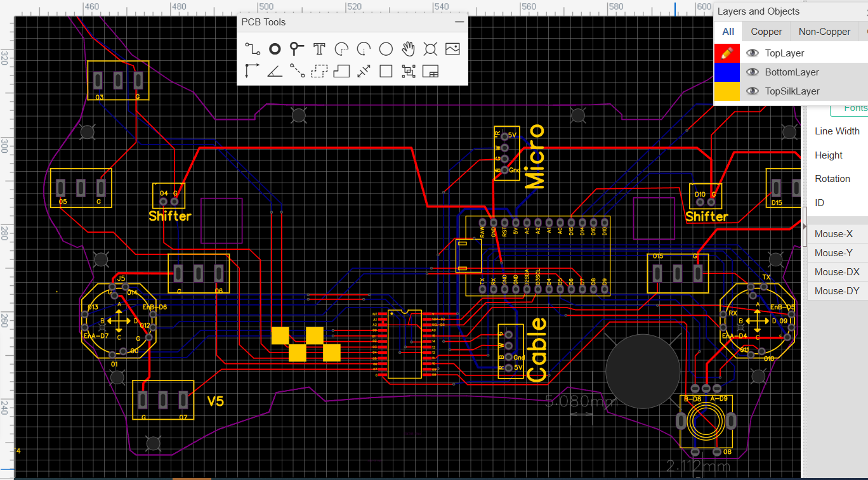
Task: Open the Non-Copper layers tab
Action: tap(824, 32)
